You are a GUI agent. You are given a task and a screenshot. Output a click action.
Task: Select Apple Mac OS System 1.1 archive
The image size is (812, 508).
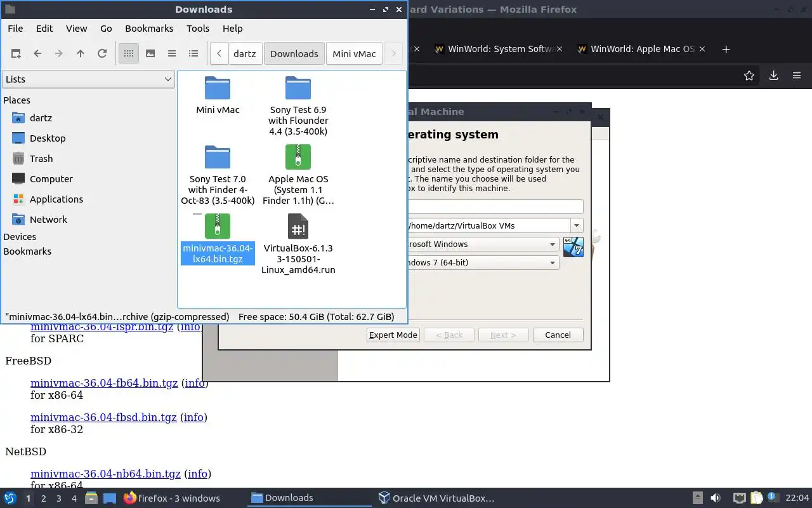pyautogui.click(x=298, y=175)
